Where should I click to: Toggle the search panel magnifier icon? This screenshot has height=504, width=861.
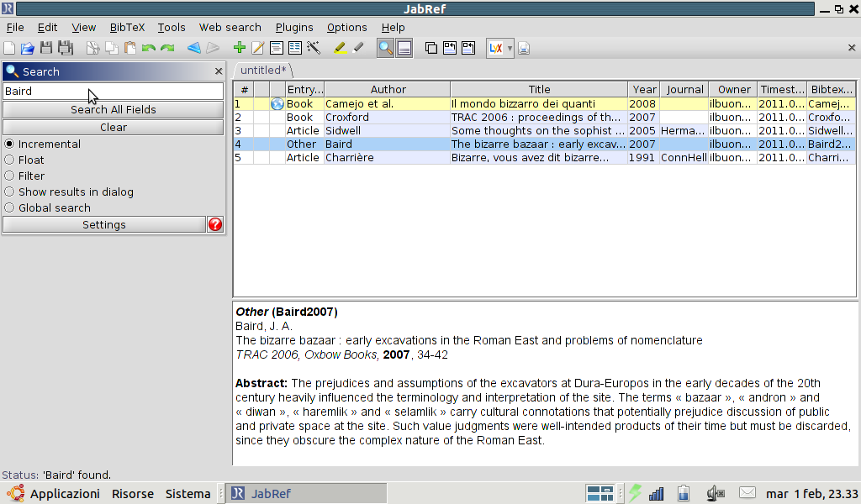(x=385, y=48)
